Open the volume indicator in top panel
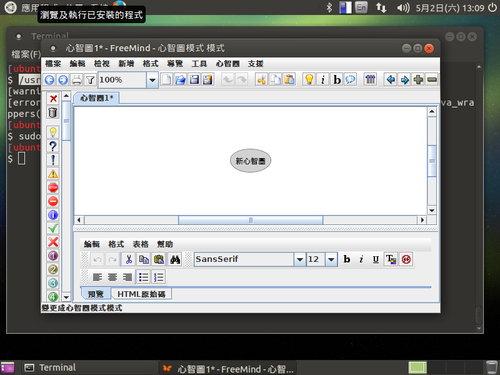 point(403,7)
